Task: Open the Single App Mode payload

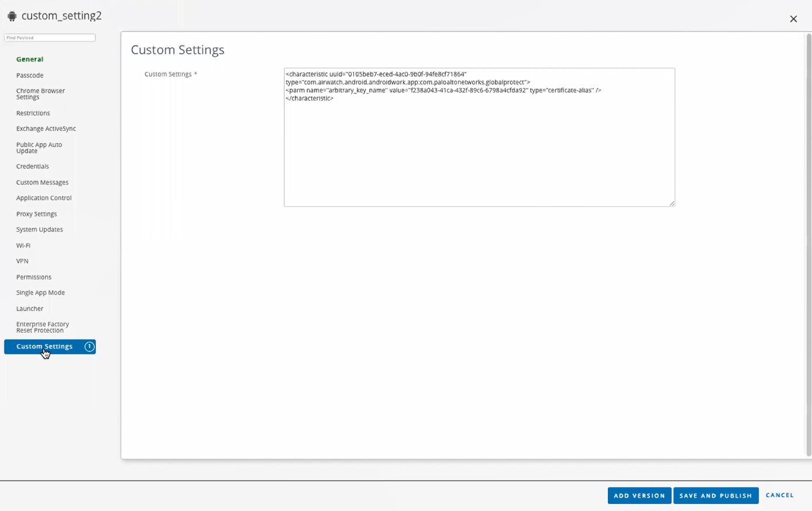Action: 40,292
